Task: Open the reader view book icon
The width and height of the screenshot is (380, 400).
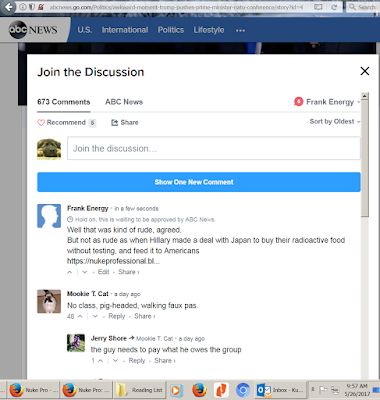Action: point(318,7)
